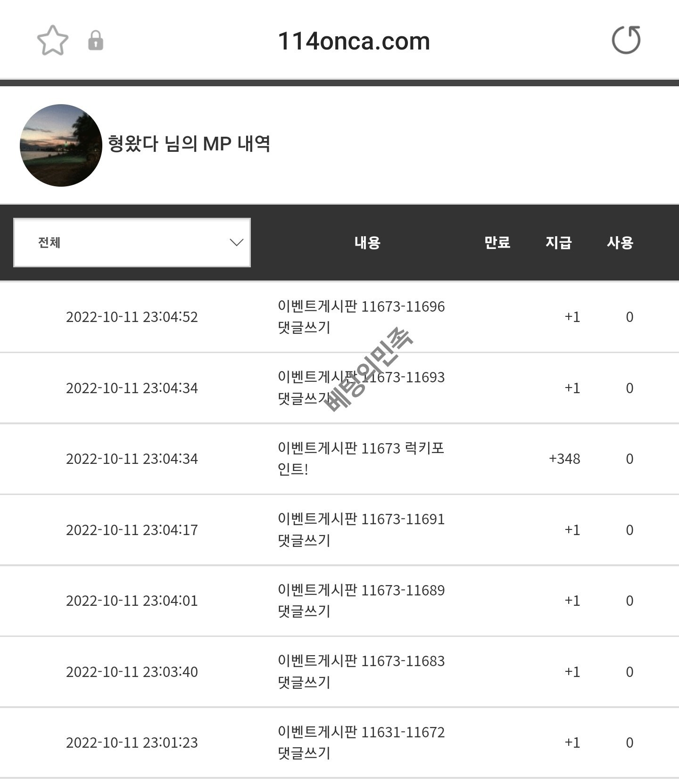Open the 11673 lucky point entry
Screen dimensions: 679x784
pos(361,458)
